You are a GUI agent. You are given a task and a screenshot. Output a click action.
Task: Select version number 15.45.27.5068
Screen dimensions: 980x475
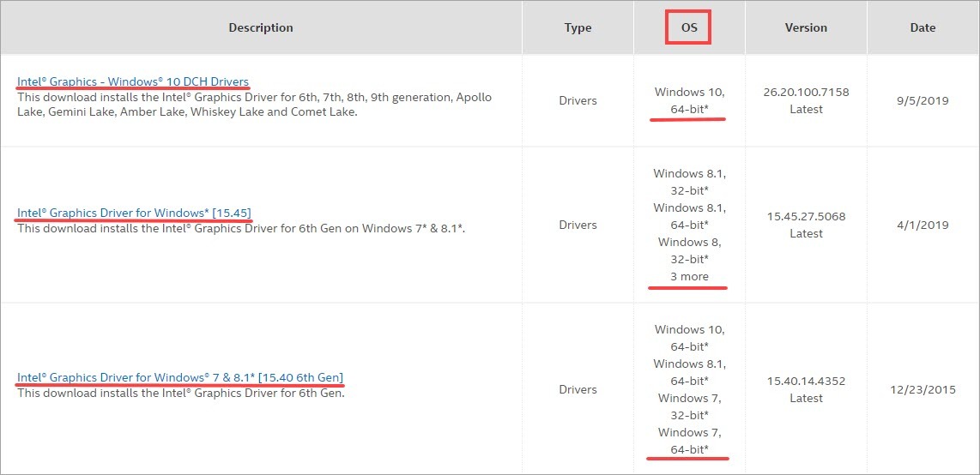tap(806, 217)
